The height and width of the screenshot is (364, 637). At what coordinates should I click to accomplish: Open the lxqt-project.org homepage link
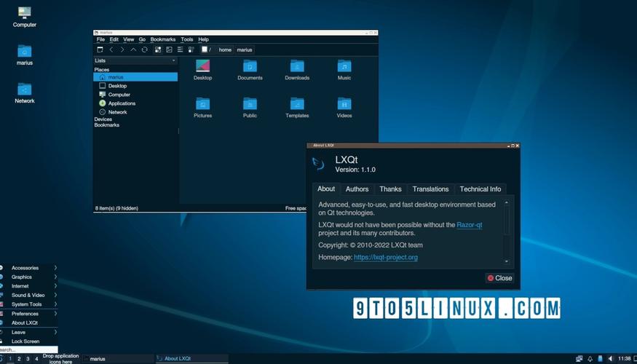[x=386, y=257]
